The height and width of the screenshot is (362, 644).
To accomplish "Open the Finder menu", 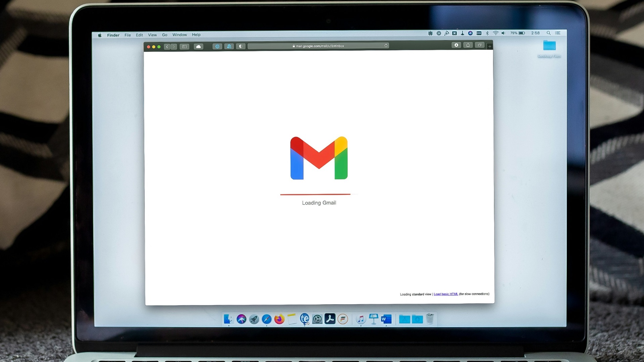I will point(113,35).
